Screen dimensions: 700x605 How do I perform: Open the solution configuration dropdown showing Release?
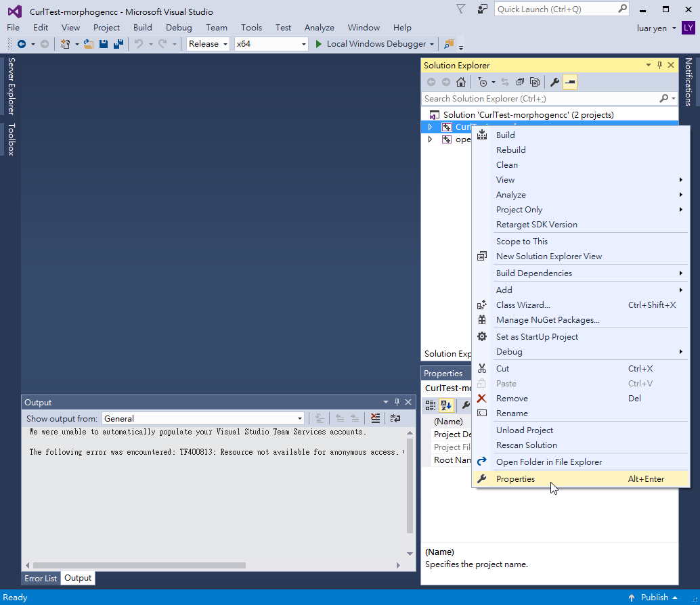207,43
